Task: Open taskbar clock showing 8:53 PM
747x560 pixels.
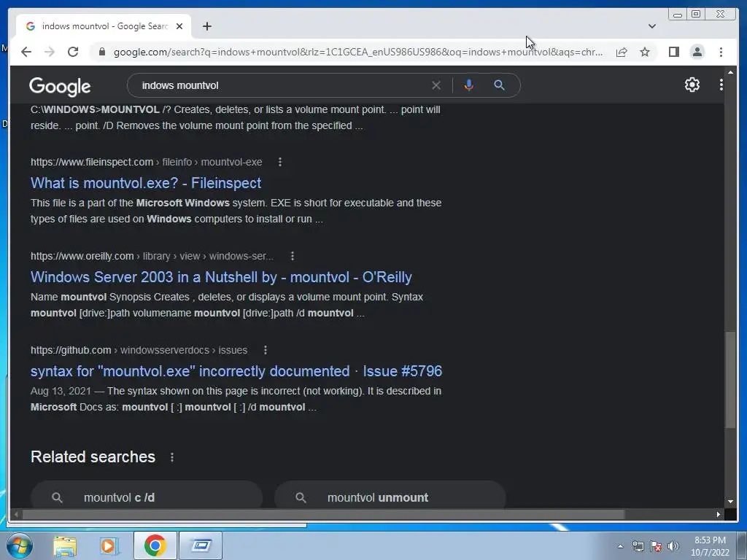Action: coord(710,546)
